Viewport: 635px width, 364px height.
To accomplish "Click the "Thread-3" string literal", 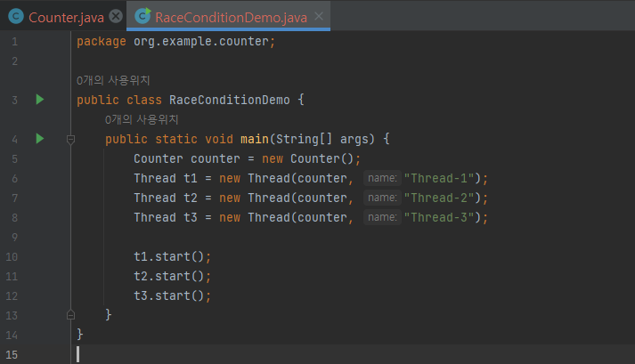I will coord(439,217).
